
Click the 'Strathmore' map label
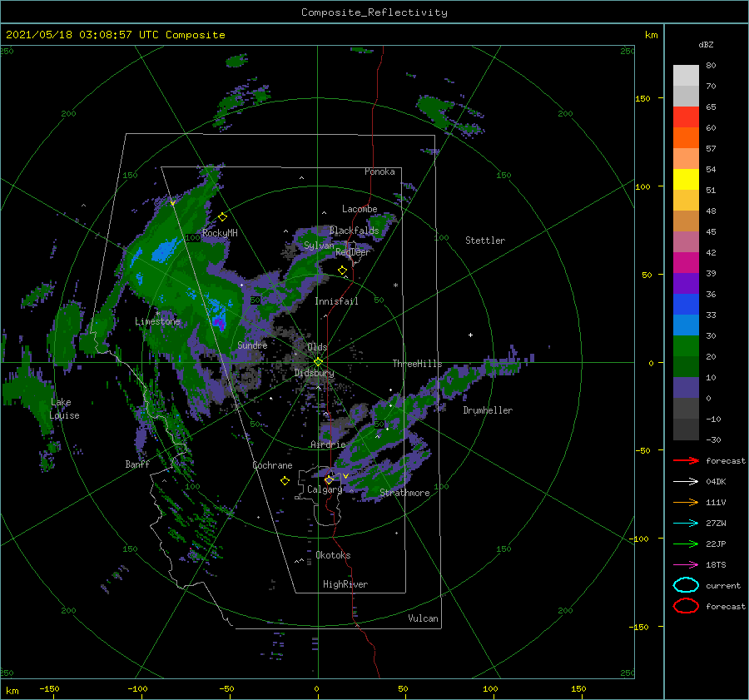tap(404, 493)
